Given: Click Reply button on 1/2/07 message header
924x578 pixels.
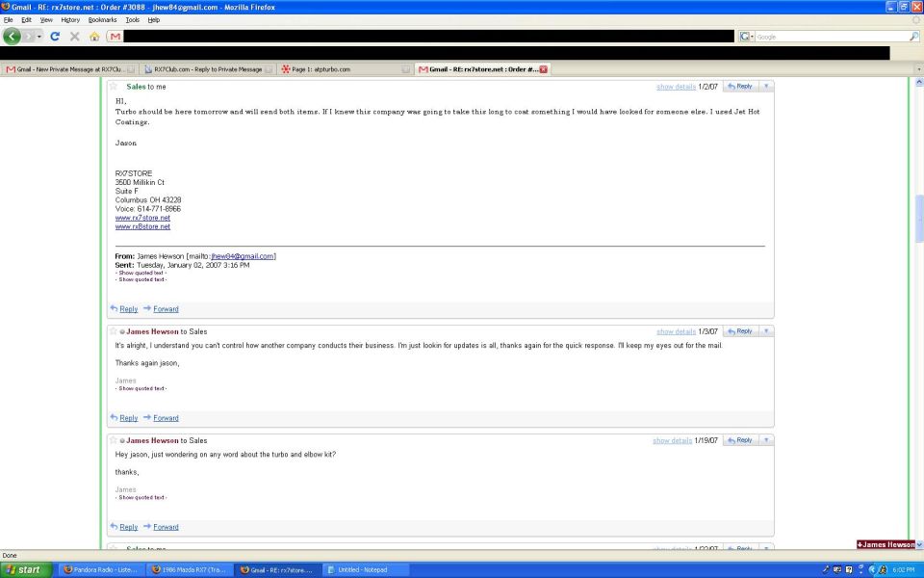Looking at the screenshot, I should pos(741,87).
